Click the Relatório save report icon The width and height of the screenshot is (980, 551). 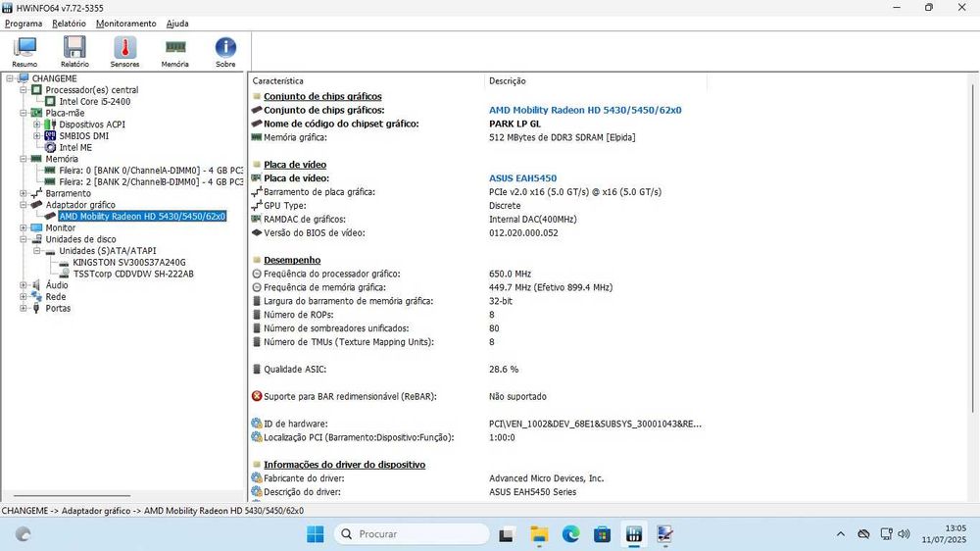(74, 51)
